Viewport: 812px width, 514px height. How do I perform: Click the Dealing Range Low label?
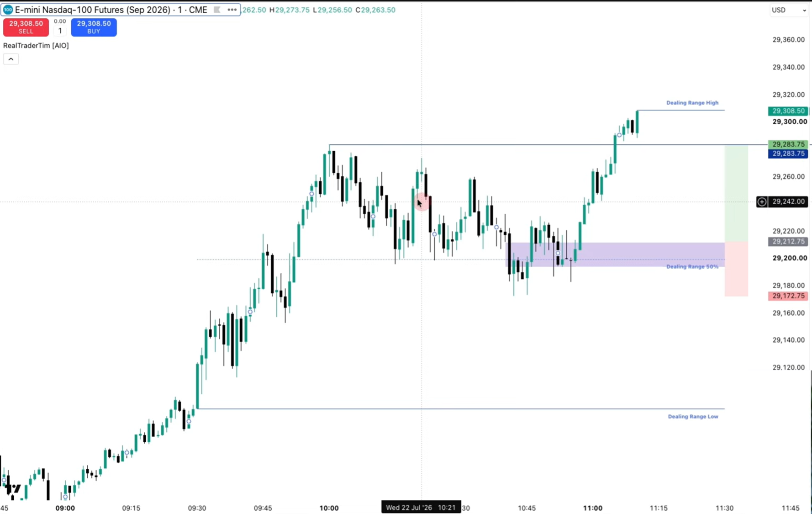[693, 417]
